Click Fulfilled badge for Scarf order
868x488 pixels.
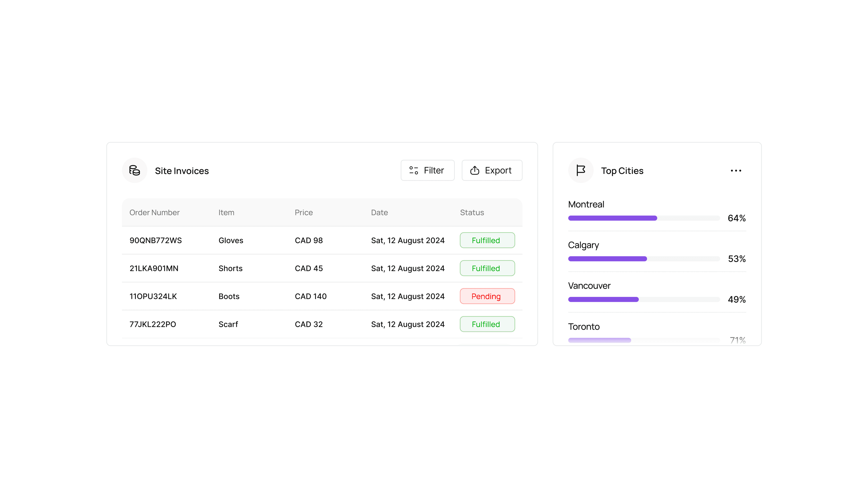click(x=487, y=324)
